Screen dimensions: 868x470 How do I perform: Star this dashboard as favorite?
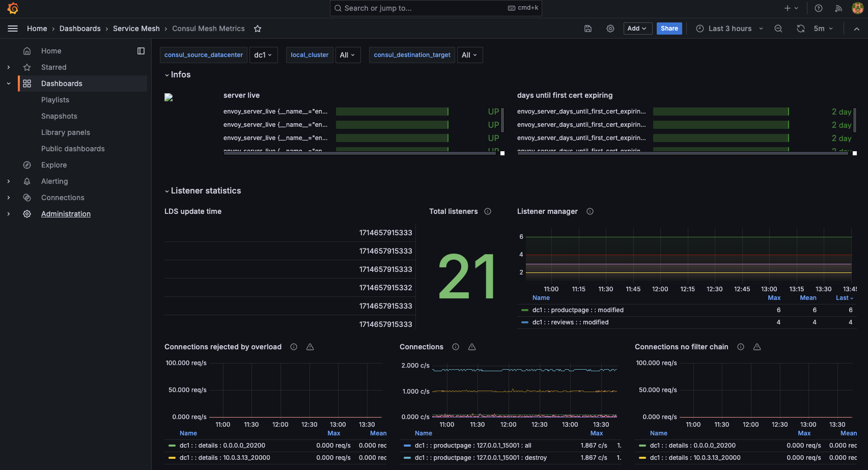point(258,29)
